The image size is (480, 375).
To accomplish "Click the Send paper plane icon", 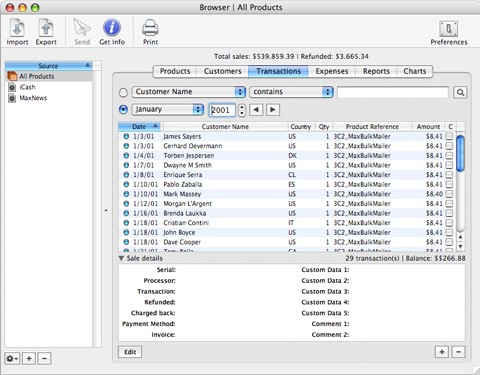I will [x=82, y=27].
